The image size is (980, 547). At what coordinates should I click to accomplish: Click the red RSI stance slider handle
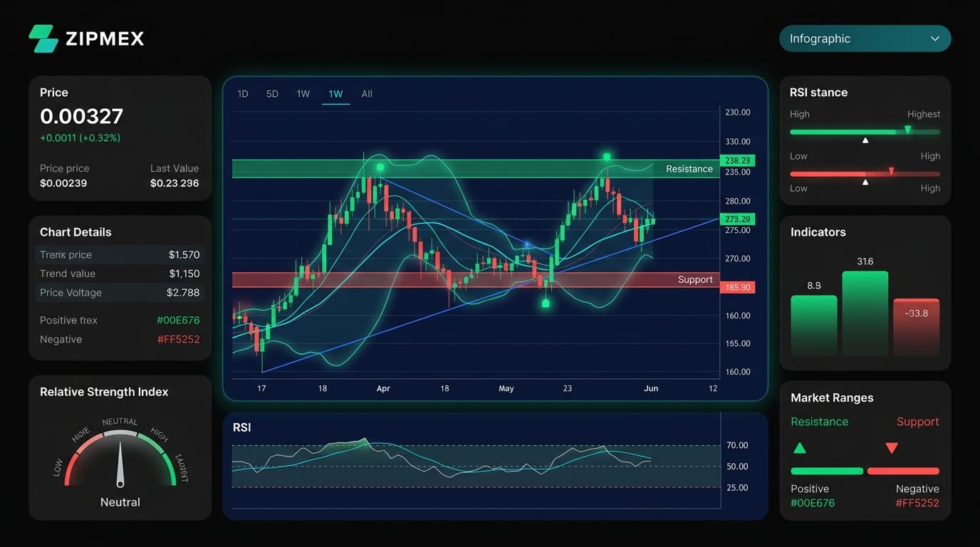click(891, 171)
